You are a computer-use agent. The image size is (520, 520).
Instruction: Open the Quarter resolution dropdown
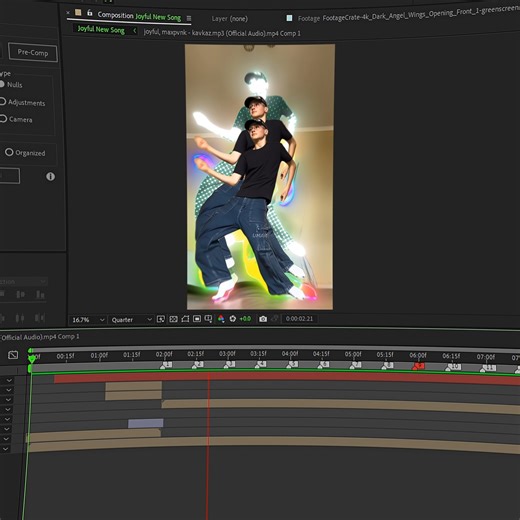[132, 320]
